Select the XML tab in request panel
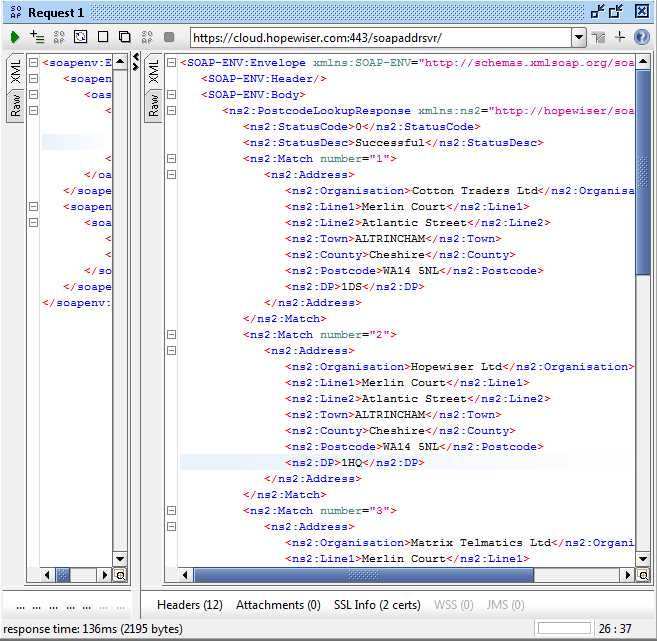The image size is (657, 641). (15, 71)
